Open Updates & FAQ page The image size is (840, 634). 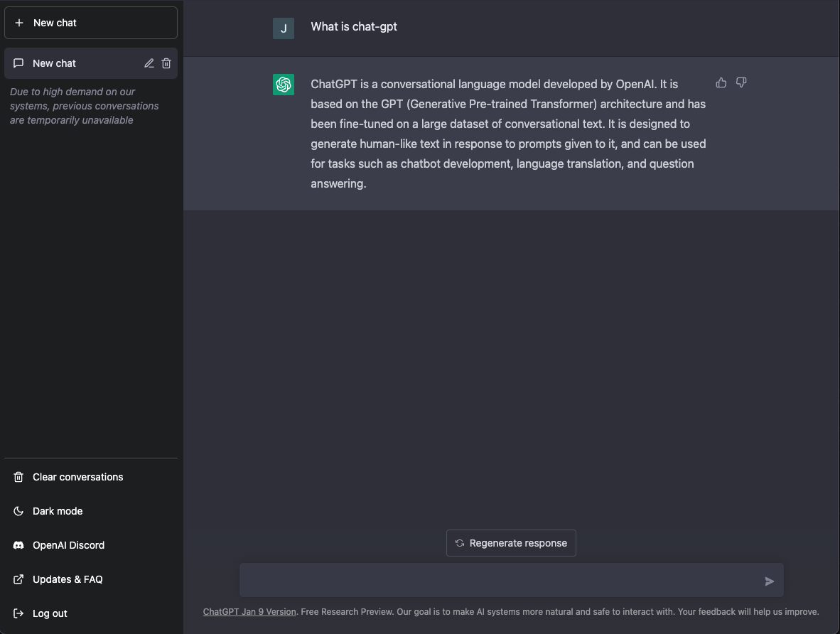pyautogui.click(x=68, y=579)
